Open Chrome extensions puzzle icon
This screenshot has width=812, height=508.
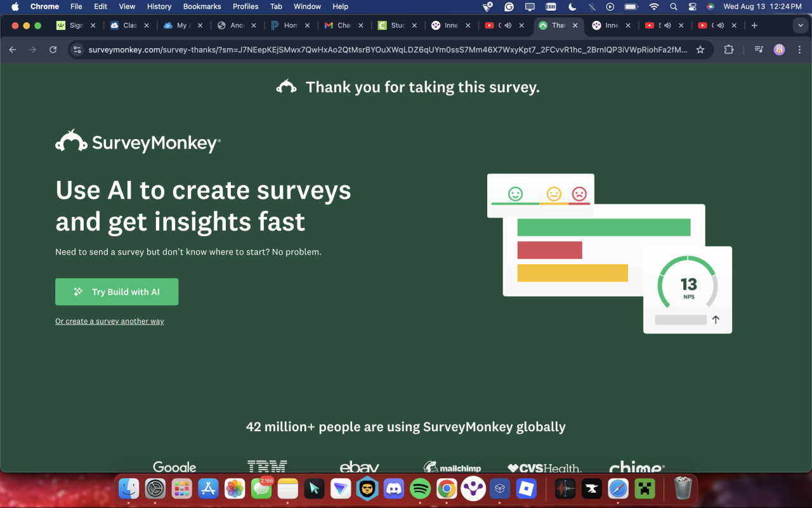(728, 50)
